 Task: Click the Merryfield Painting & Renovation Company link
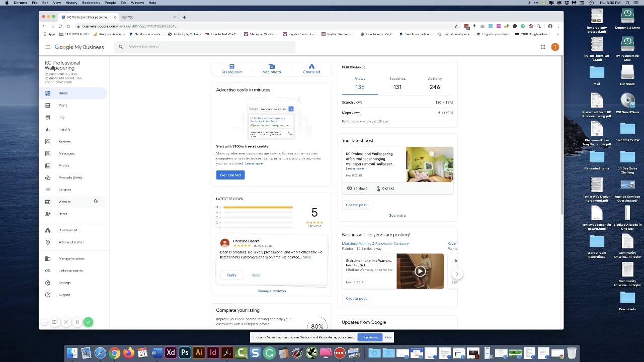point(375,243)
